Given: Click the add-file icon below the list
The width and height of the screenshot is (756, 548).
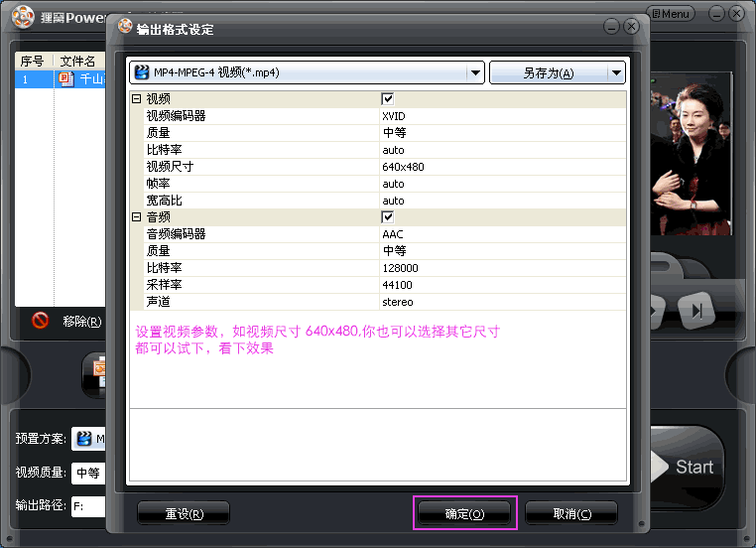Looking at the screenshot, I should pyautogui.click(x=97, y=372).
